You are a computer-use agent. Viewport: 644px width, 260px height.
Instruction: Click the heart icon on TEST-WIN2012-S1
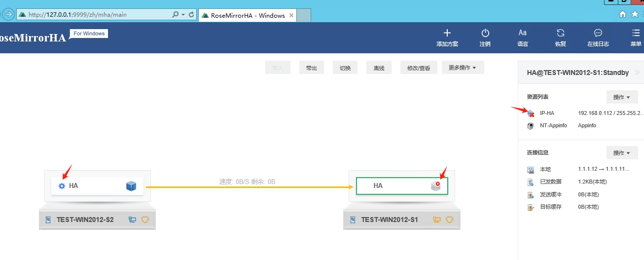pyautogui.click(x=449, y=220)
